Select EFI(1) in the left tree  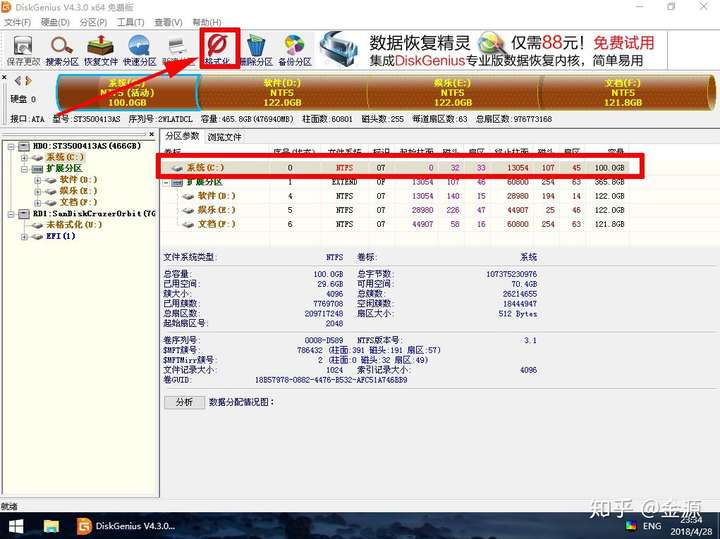pyautogui.click(x=60, y=236)
